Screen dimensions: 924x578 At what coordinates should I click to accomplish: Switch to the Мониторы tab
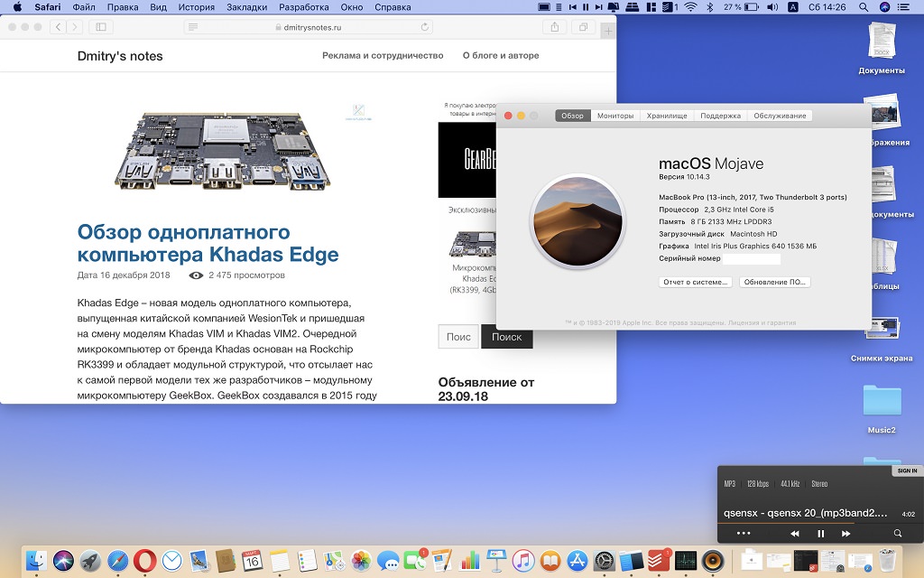[615, 116]
